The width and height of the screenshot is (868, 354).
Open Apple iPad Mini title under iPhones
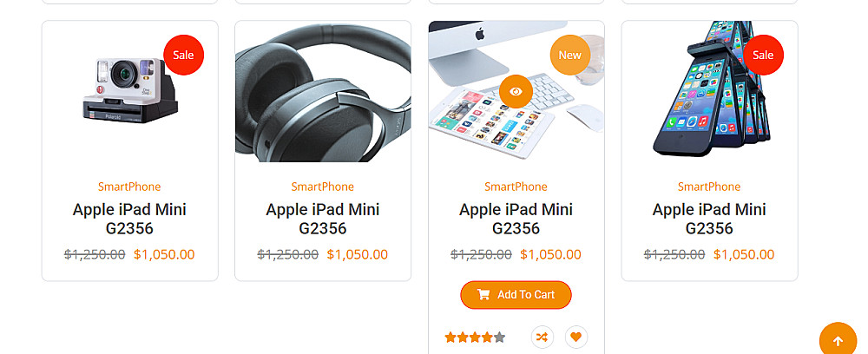click(x=709, y=219)
